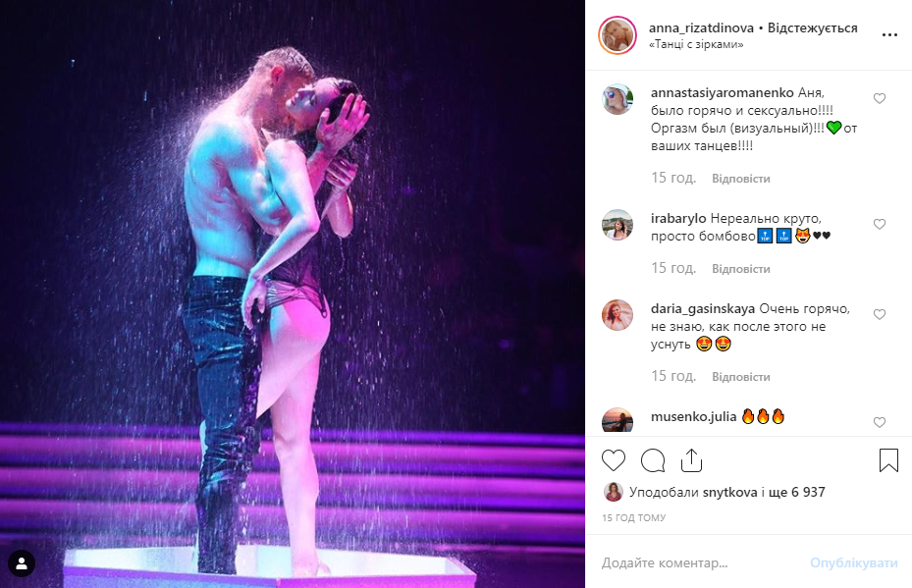Viewport: 912px width, 588px height.
Task: Open anna_rizatdinova username link
Action: tap(701, 27)
